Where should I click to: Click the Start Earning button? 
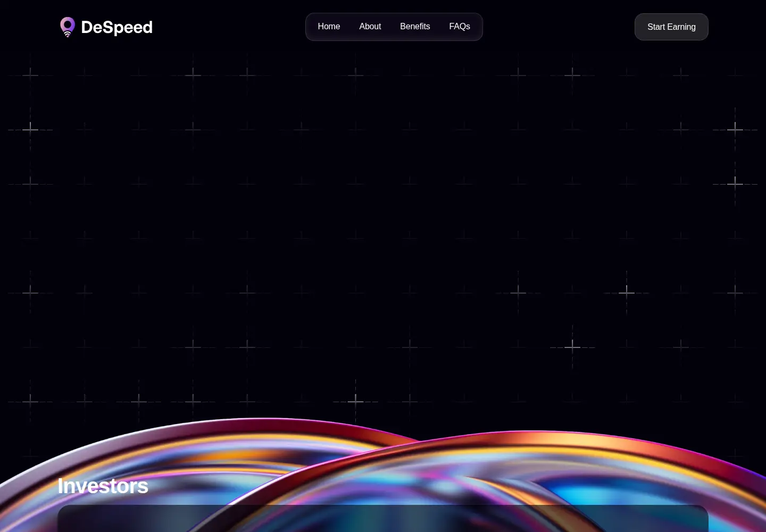point(671,27)
